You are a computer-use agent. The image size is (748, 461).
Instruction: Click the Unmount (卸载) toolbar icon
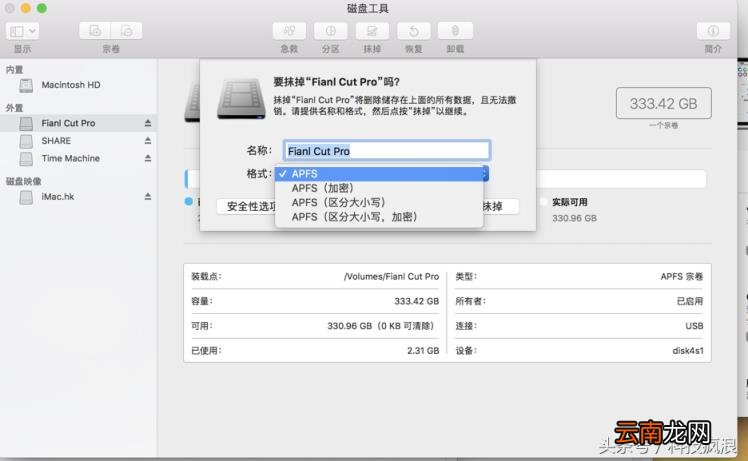click(x=455, y=31)
